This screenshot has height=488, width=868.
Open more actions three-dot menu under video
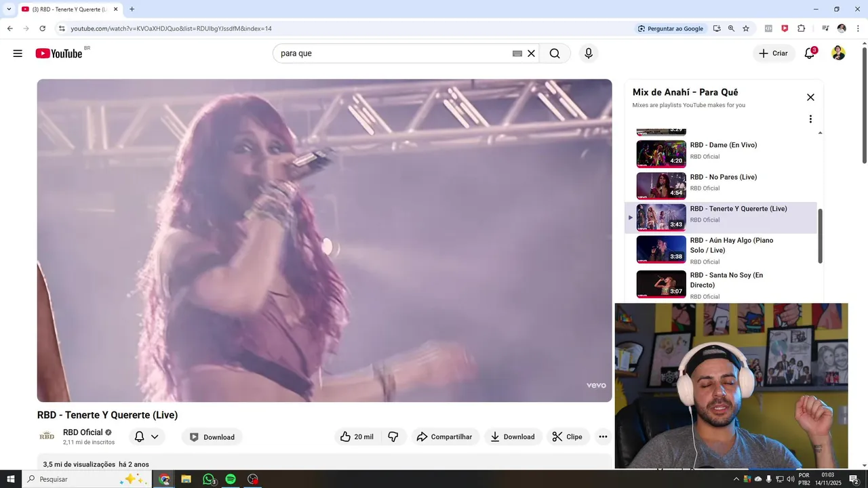pos(603,437)
